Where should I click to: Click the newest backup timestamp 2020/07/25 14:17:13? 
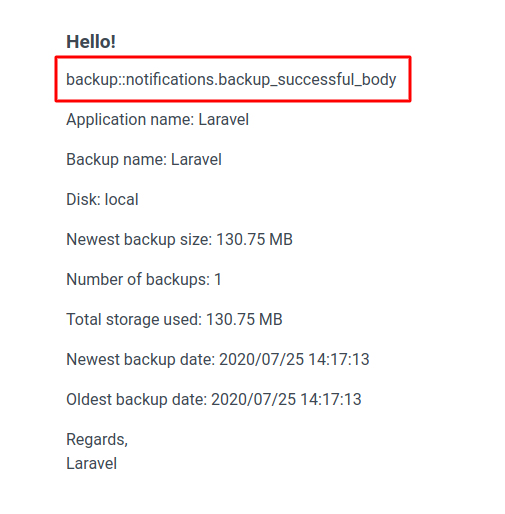[294, 359]
